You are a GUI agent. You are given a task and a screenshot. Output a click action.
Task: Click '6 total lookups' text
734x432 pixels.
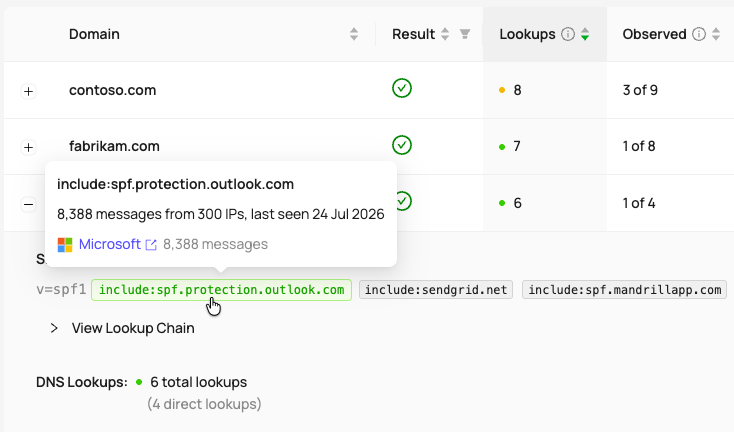click(198, 382)
